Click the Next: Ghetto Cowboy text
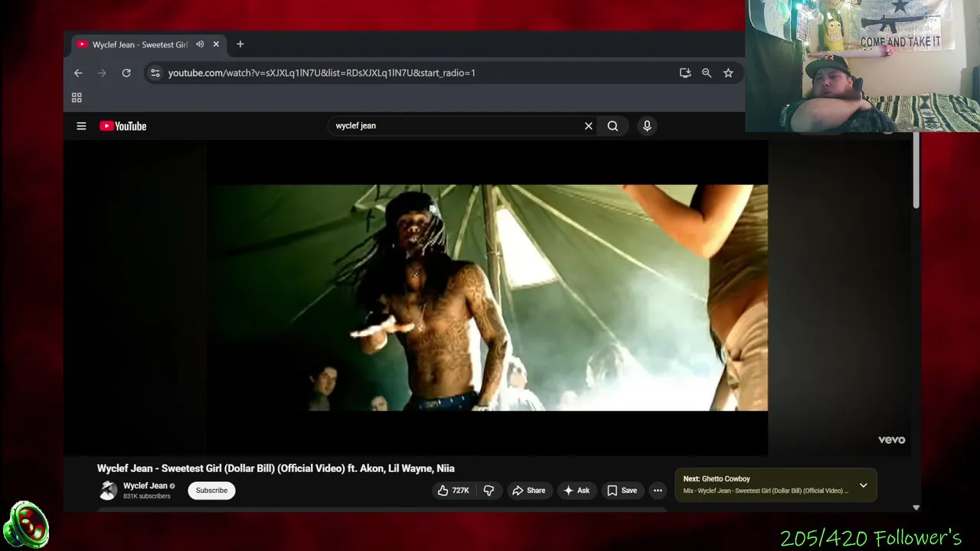 [x=717, y=479]
